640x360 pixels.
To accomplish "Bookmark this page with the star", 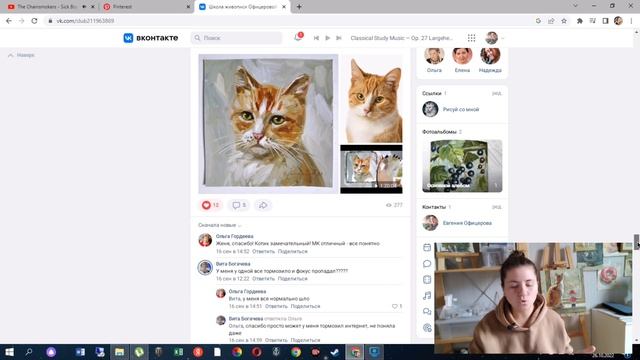I will coord(564,21).
